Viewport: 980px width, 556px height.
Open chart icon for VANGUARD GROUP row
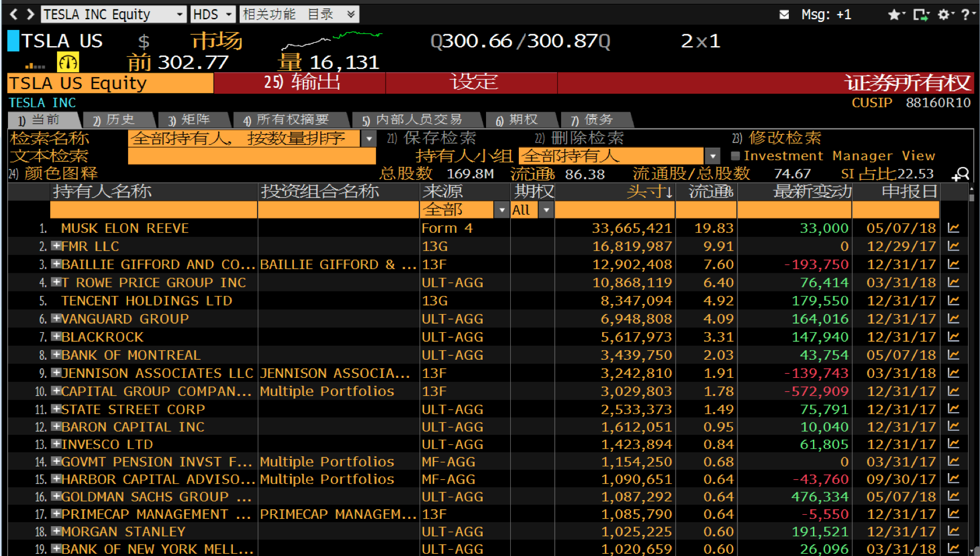953,319
